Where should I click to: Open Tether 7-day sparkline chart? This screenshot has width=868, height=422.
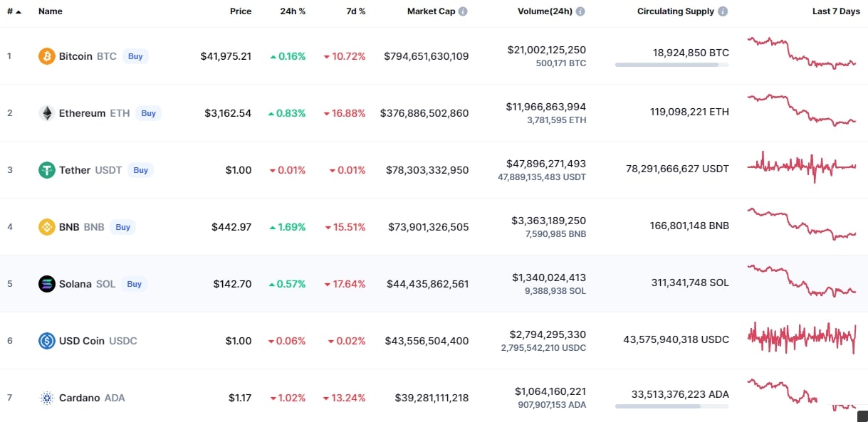[x=802, y=167]
